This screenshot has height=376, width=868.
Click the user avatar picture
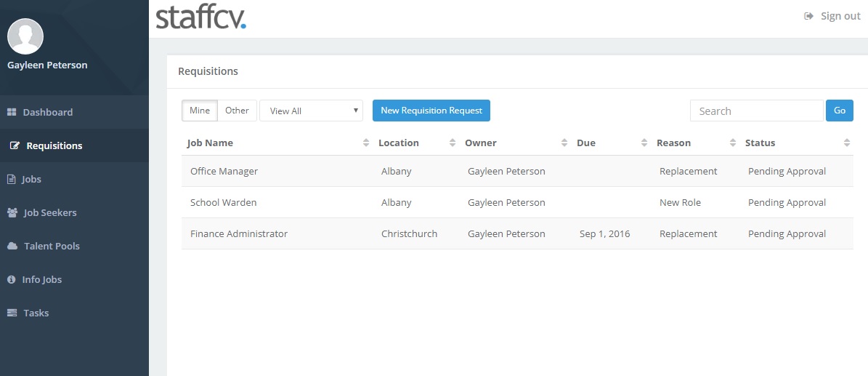pos(25,36)
